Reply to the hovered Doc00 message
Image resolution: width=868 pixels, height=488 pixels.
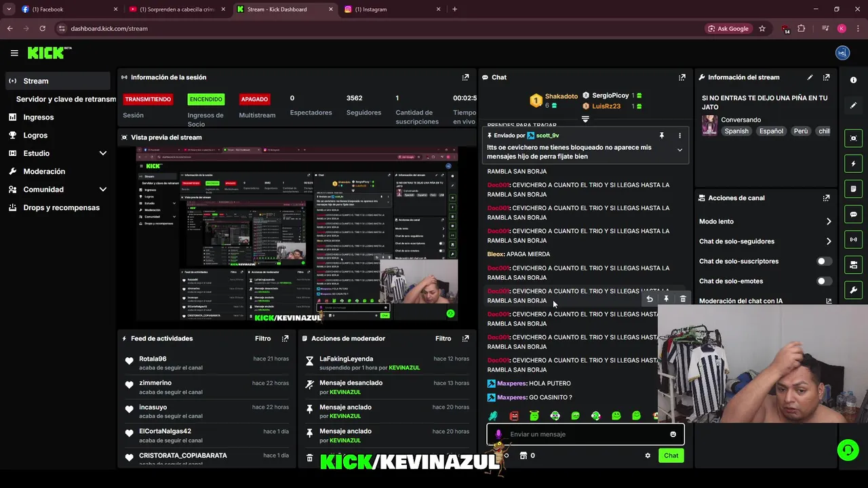[x=650, y=299]
